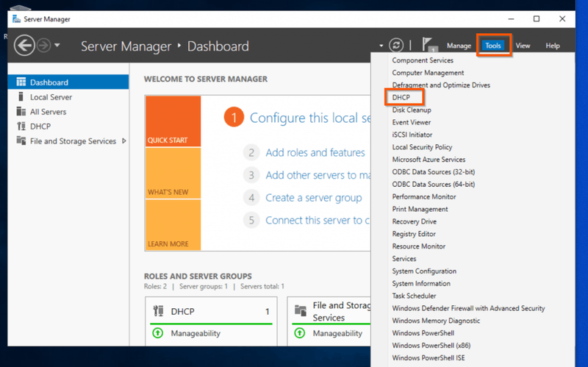This screenshot has height=367, width=588.
Task: Select Computer Management from Tools menu
Action: [x=428, y=72]
